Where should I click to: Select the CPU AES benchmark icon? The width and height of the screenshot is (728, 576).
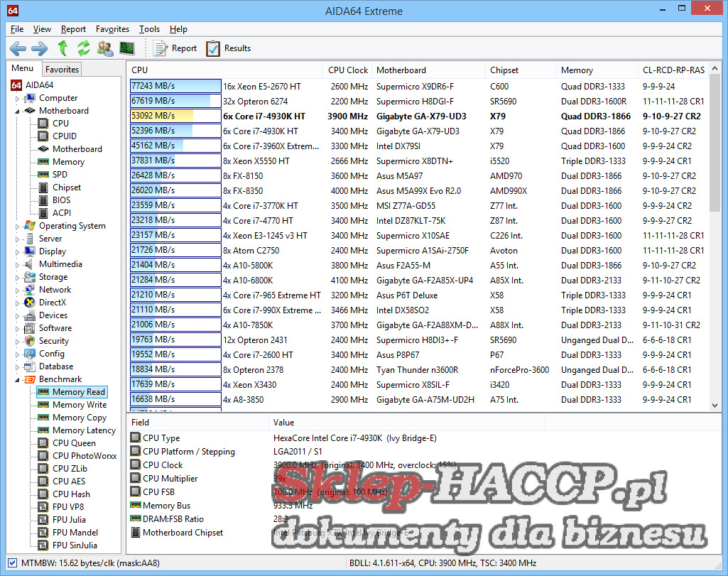43,482
